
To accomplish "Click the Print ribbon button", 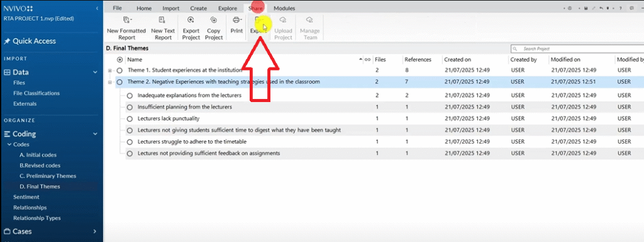I will point(236,25).
